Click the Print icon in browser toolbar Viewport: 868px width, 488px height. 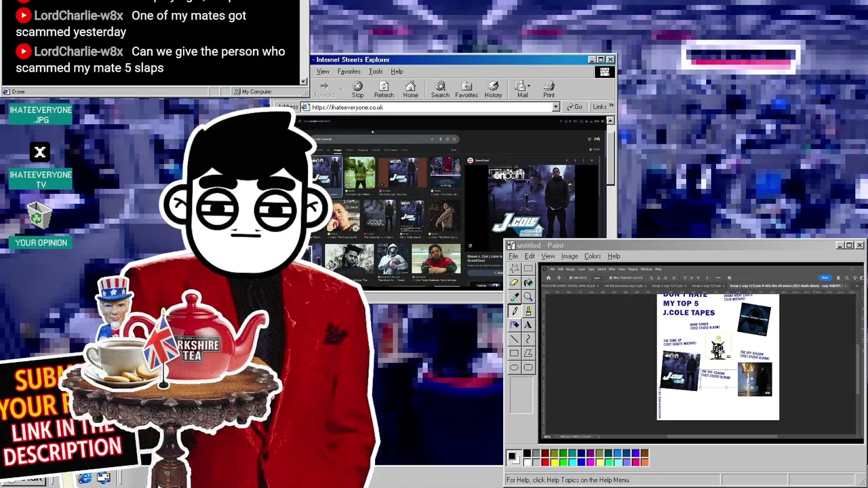tap(549, 89)
